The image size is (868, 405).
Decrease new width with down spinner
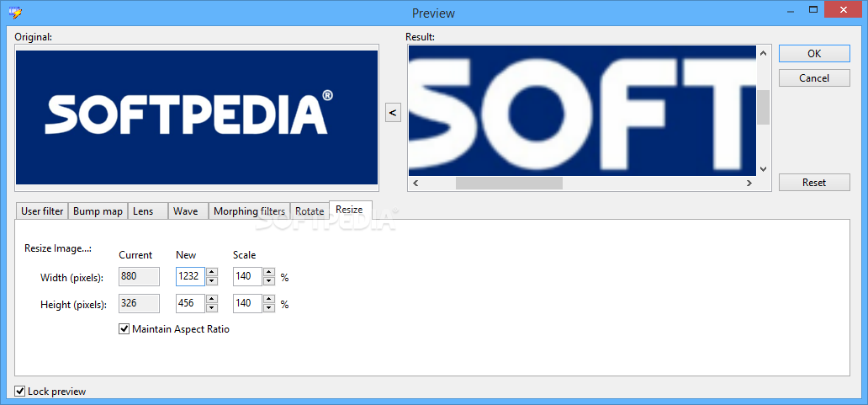point(212,281)
